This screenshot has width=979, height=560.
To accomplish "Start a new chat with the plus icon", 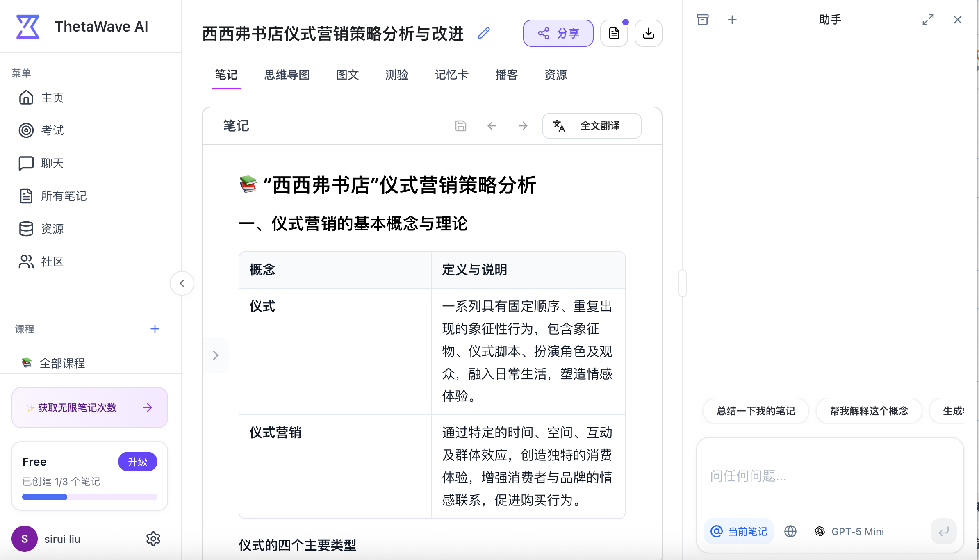I will 733,19.
